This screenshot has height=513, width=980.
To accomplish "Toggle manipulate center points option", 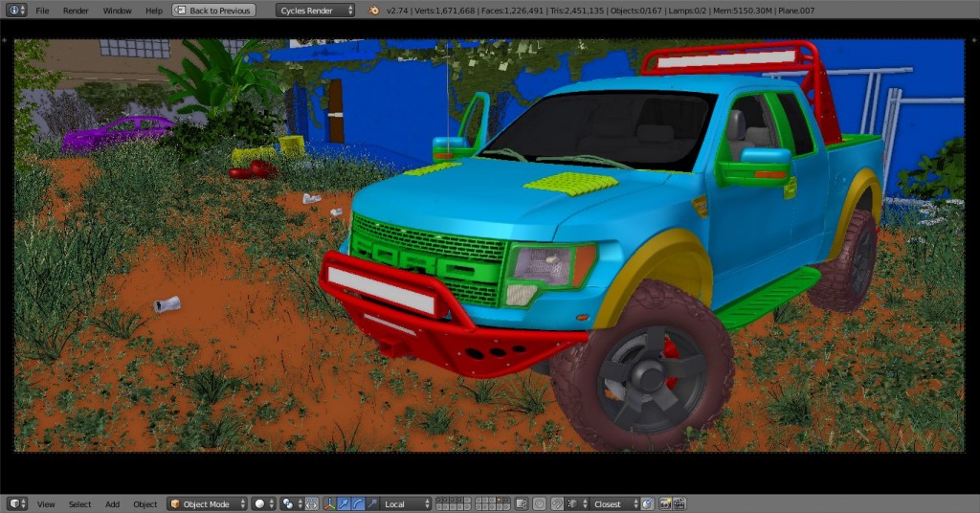I will point(312,503).
